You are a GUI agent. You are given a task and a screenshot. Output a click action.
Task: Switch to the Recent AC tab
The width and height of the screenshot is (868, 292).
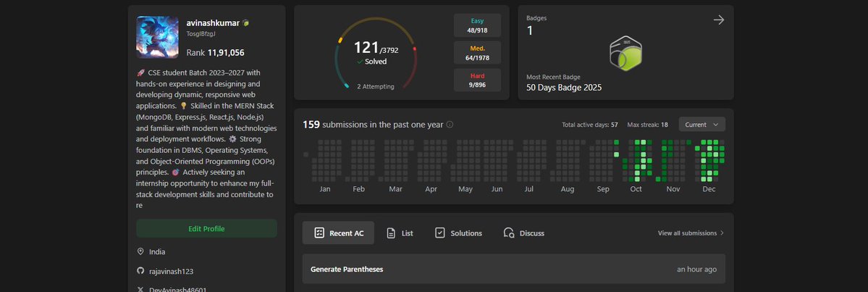tap(338, 233)
